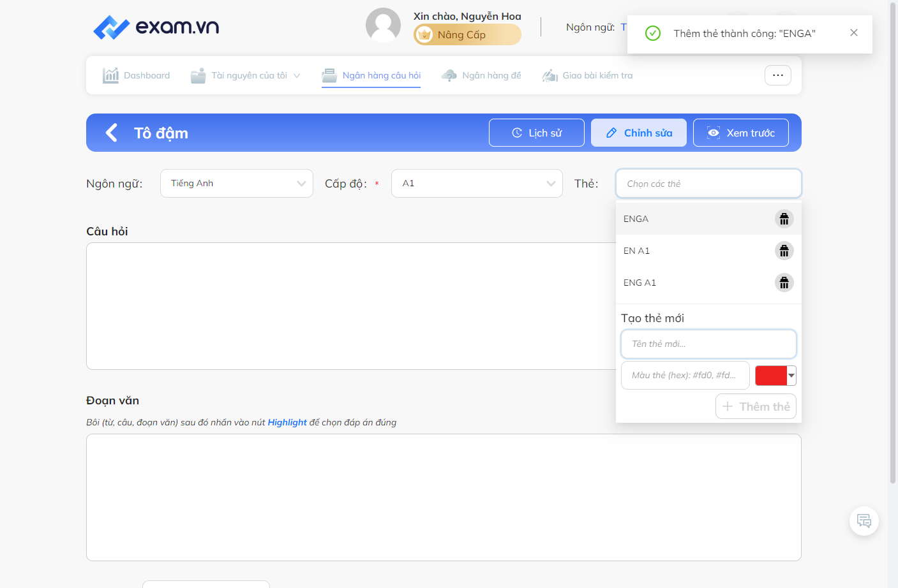Open the Tiếng Anh language dropdown

(x=237, y=184)
